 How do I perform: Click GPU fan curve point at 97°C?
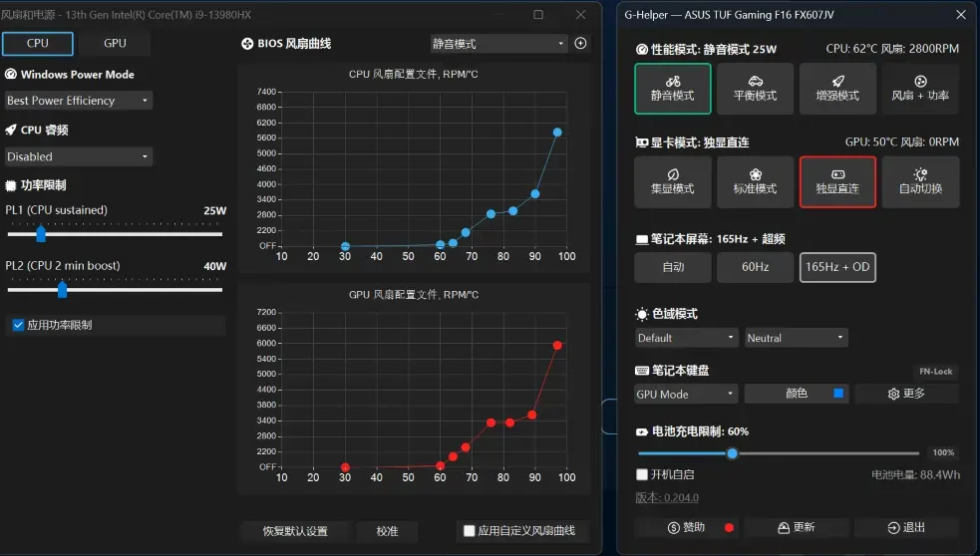(557, 346)
